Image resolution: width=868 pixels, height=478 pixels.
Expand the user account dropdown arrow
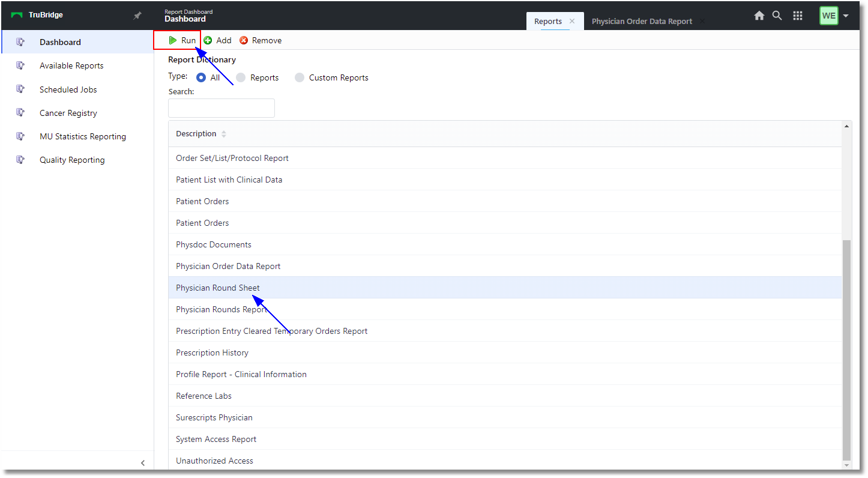[846, 16]
